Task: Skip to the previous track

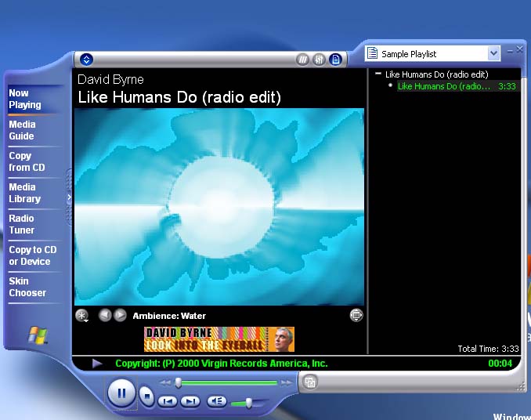Action: pos(168,401)
